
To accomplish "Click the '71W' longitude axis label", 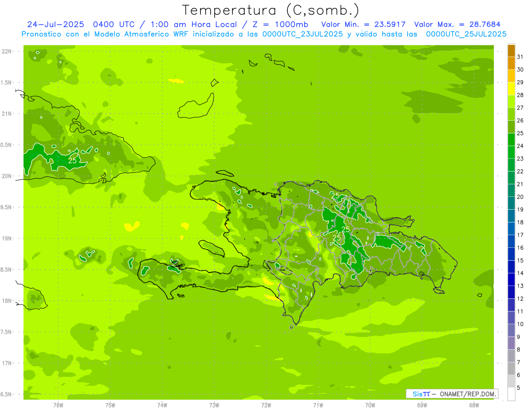I will pos(318,405).
